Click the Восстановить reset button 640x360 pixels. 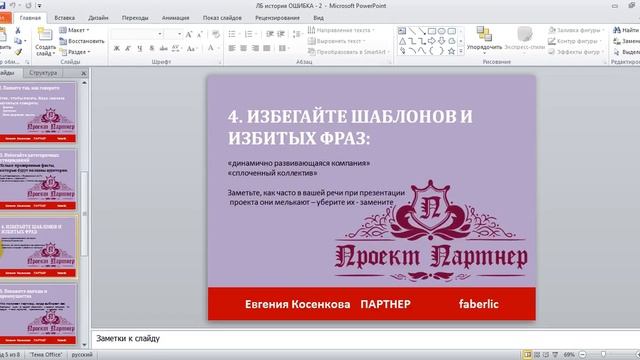point(82,41)
